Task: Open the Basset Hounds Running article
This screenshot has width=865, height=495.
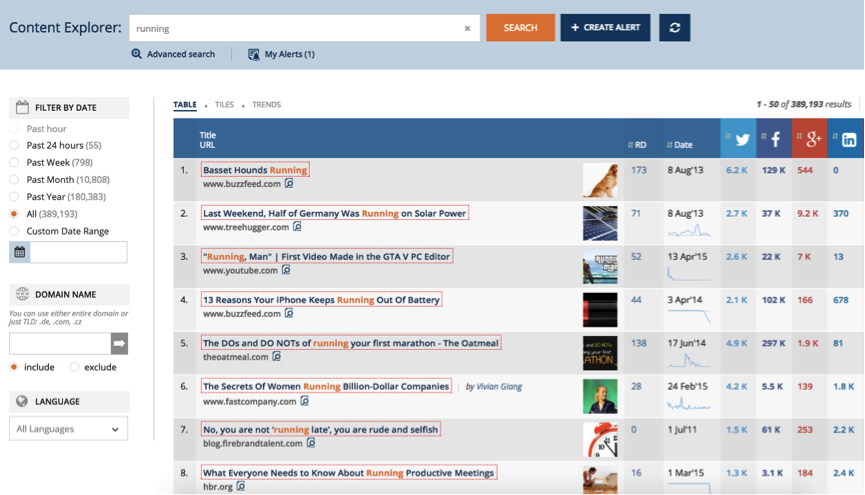Action: click(255, 170)
